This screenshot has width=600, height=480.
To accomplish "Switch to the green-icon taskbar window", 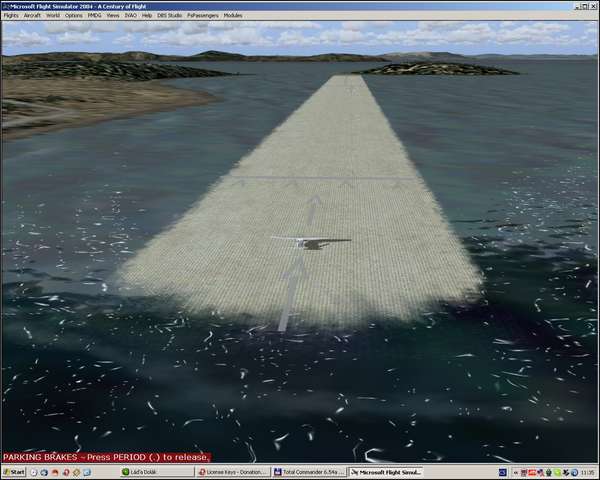I will click(x=157, y=472).
